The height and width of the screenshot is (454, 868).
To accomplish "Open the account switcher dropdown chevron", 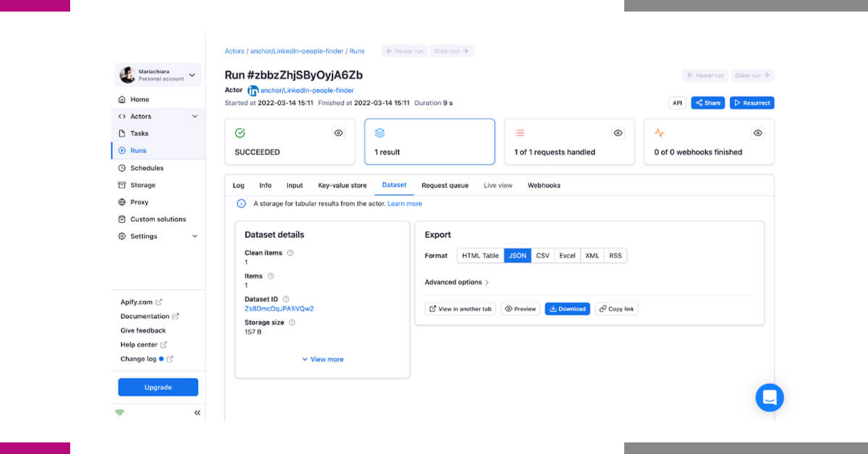I will [x=192, y=75].
